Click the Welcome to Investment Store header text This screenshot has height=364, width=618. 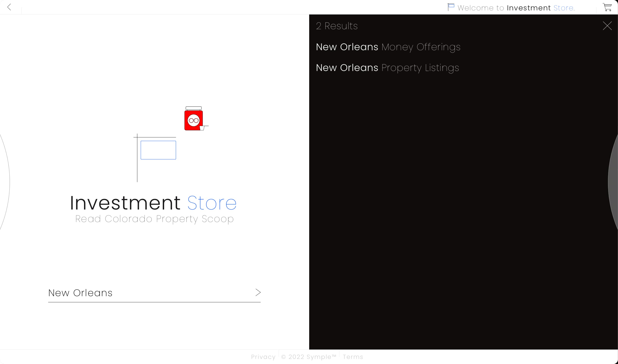[x=516, y=8]
